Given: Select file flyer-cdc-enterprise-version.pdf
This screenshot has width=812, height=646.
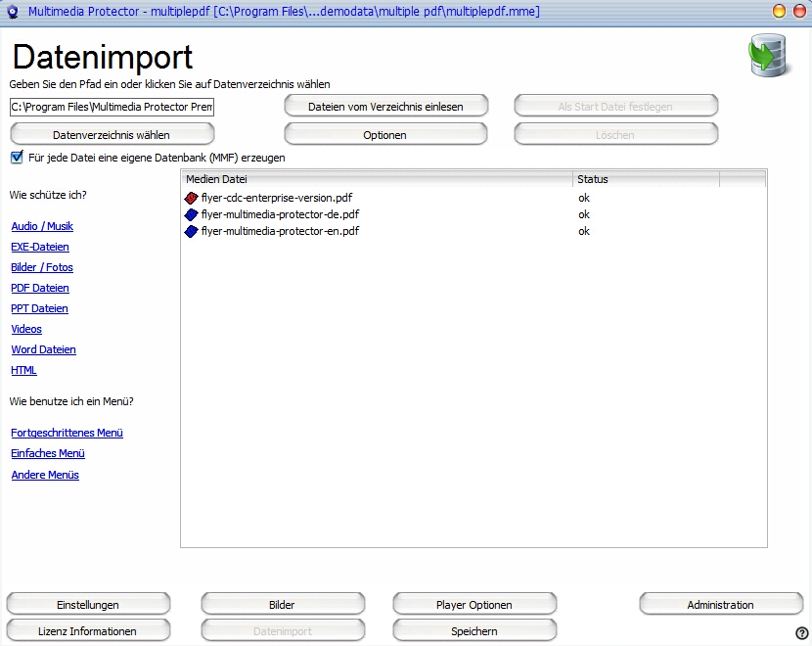Looking at the screenshot, I should click(277, 198).
